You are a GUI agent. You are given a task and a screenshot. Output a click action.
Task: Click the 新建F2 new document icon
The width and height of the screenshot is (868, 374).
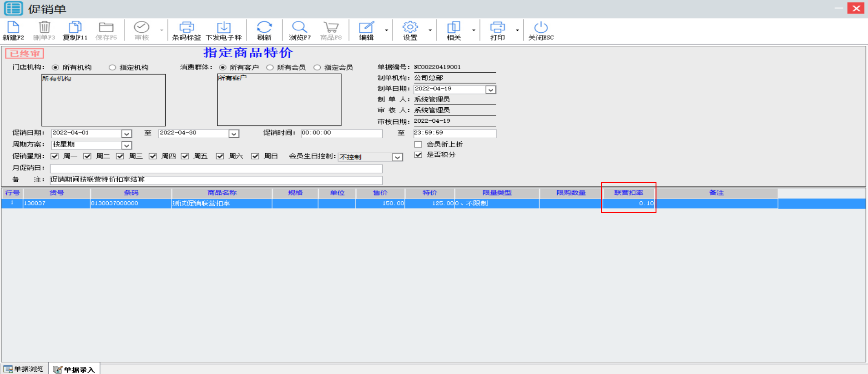click(x=13, y=27)
